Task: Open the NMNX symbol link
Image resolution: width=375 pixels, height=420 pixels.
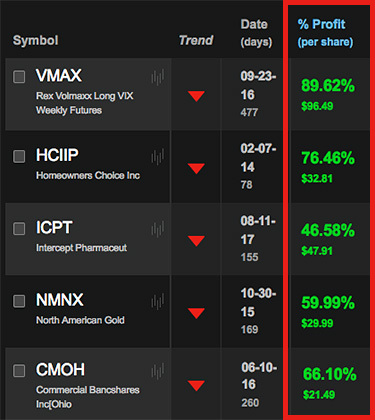Action: coord(60,300)
